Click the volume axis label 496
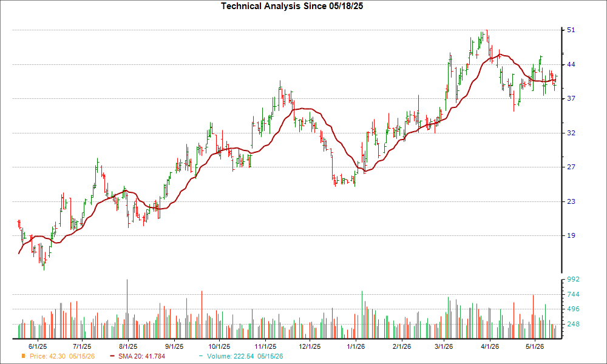607x364 pixels. [574, 309]
